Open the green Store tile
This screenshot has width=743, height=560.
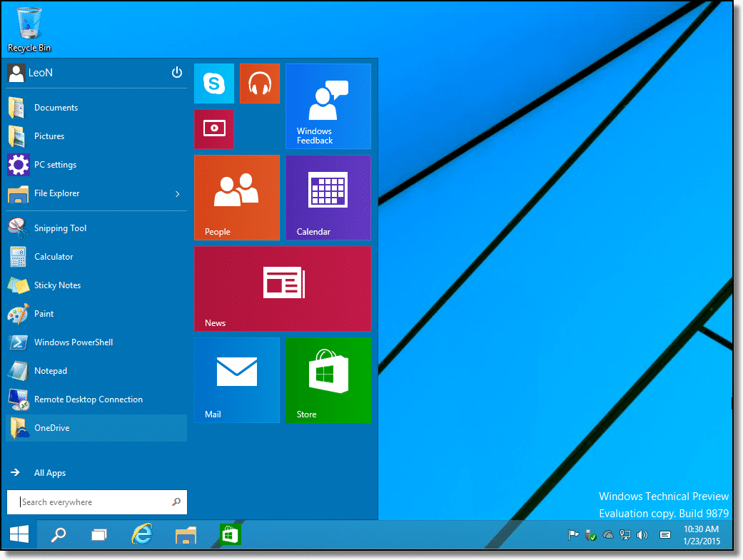(328, 380)
